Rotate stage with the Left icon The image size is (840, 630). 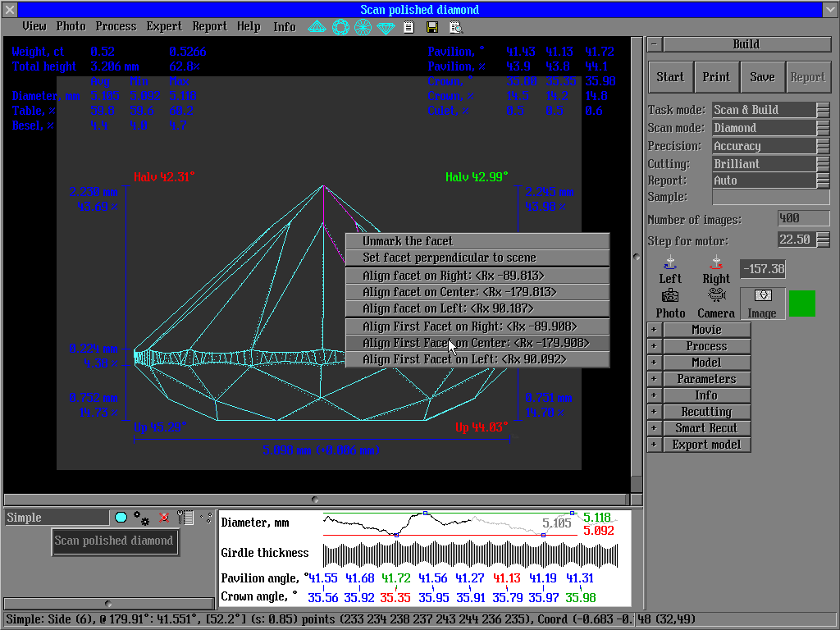tap(670, 263)
